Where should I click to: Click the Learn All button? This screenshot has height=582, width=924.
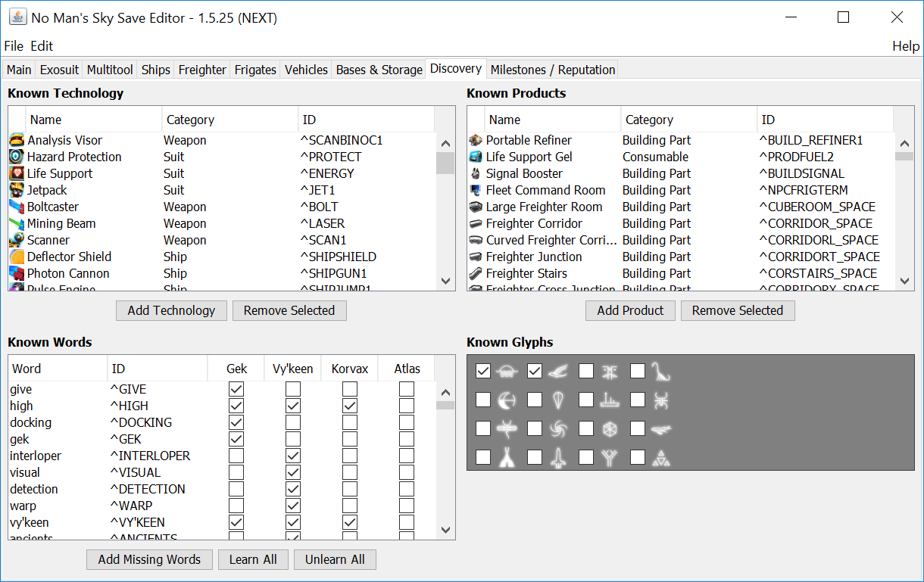click(x=253, y=559)
